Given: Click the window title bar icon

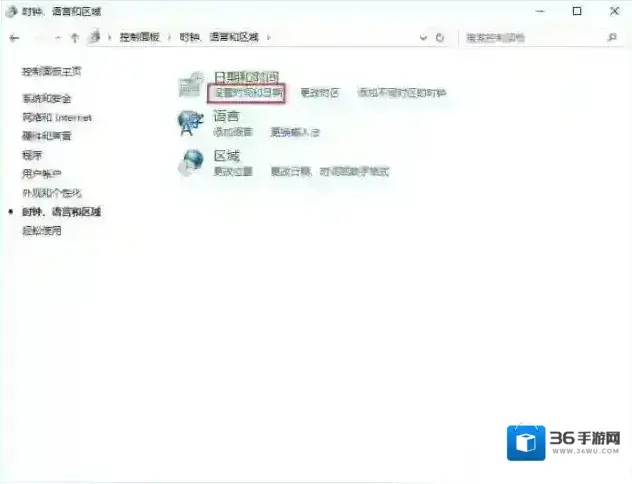Looking at the screenshot, I should 11,11.
